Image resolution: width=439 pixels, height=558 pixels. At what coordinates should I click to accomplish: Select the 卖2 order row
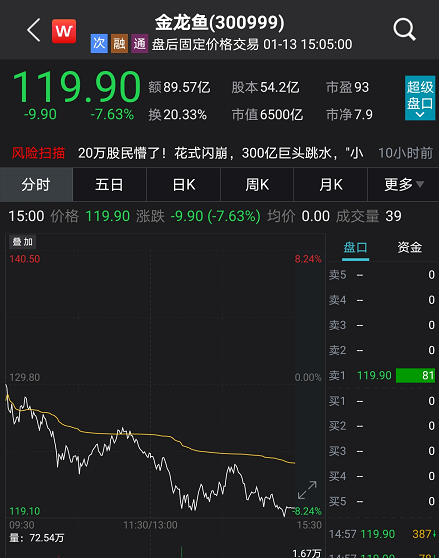pyautogui.click(x=382, y=350)
